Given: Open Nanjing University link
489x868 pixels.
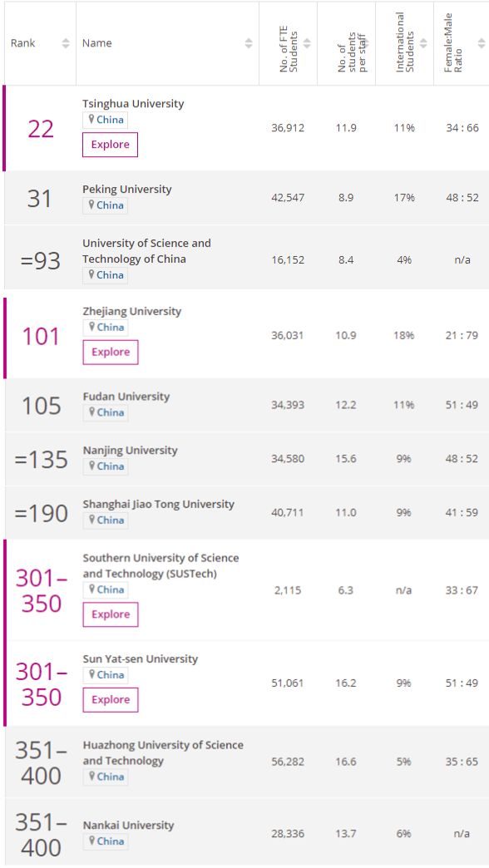Looking at the screenshot, I should [130, 450].
